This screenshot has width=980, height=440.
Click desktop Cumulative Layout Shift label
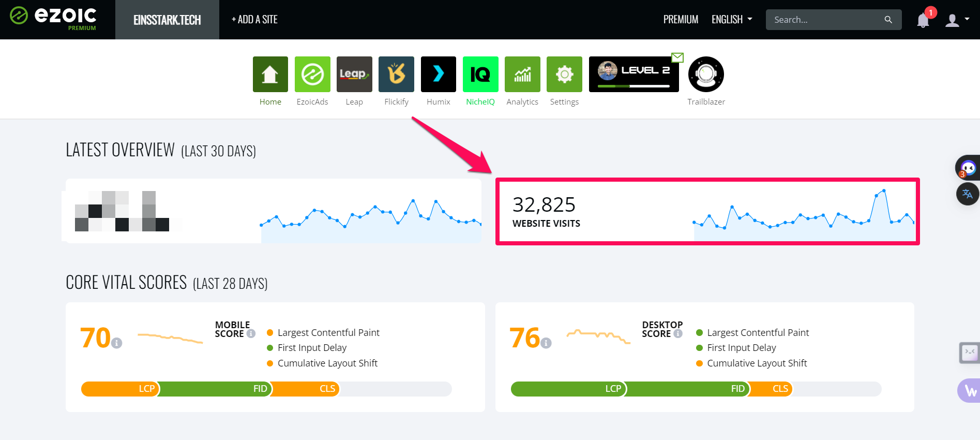point(757,363)
